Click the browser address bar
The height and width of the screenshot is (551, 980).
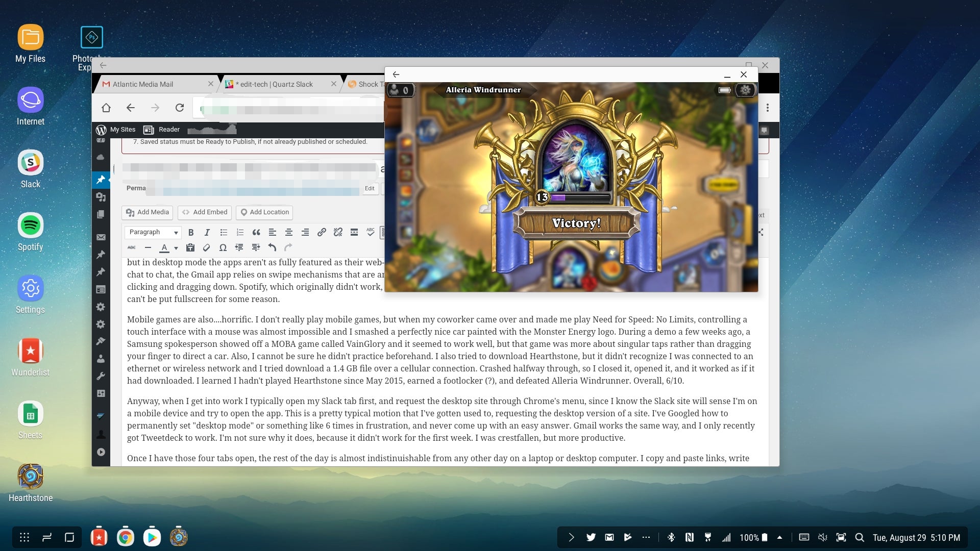coord(288,109)
